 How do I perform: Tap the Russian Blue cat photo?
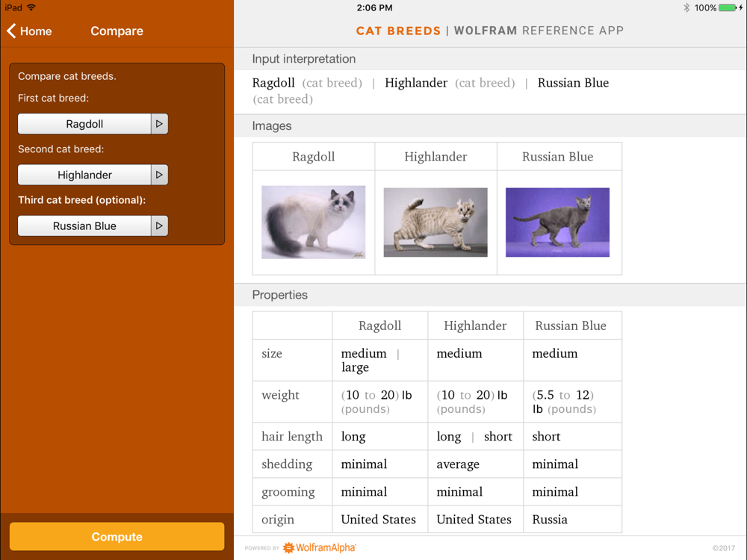pos(557,223)
